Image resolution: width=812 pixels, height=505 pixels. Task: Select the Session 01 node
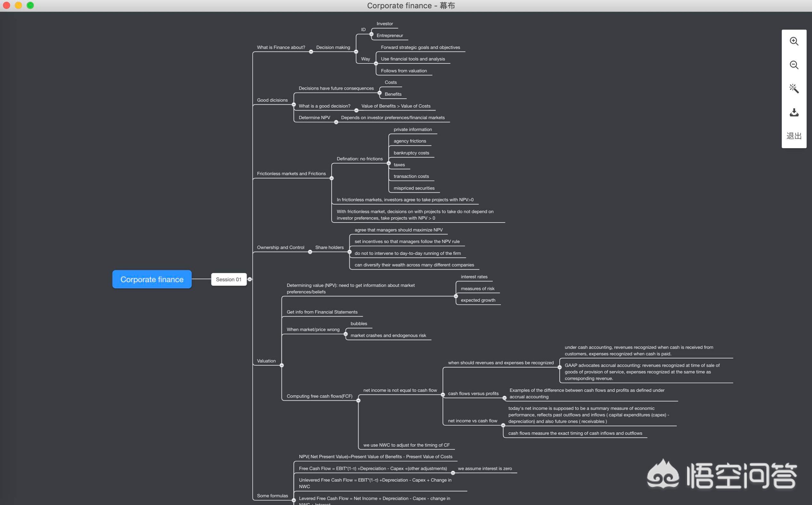228,279
